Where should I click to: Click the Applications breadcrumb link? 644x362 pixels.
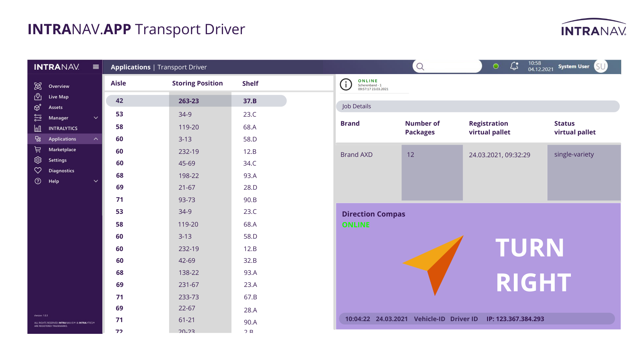pos(130,67)
